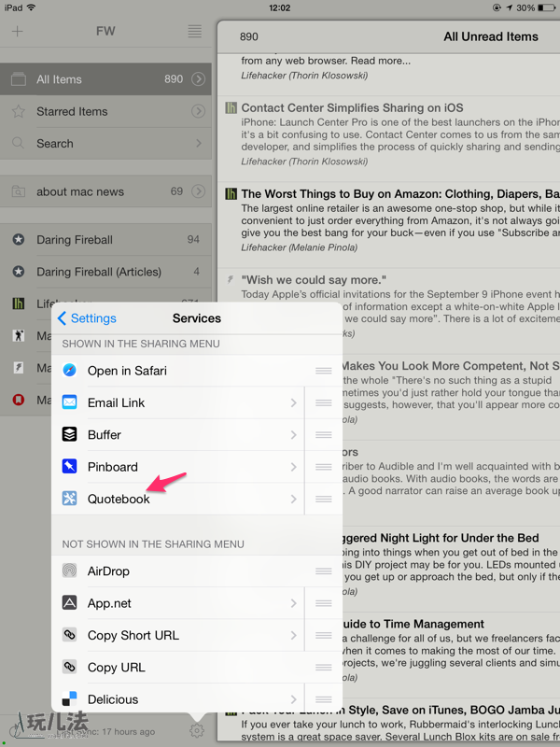This screenshot has height=747, width=560.
Task: Tap Daring Fireball (Articles) favicon
Action: 18,272
